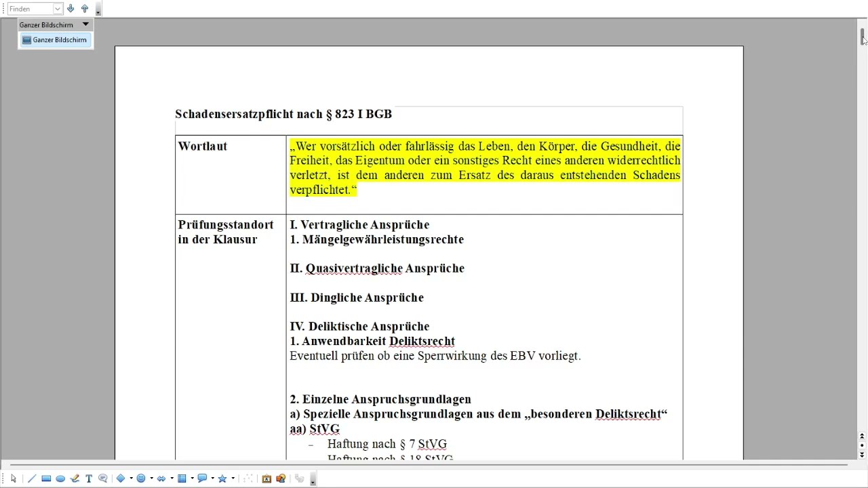Click III. Dingliche Ansprüche line

(x=357, y=298)
